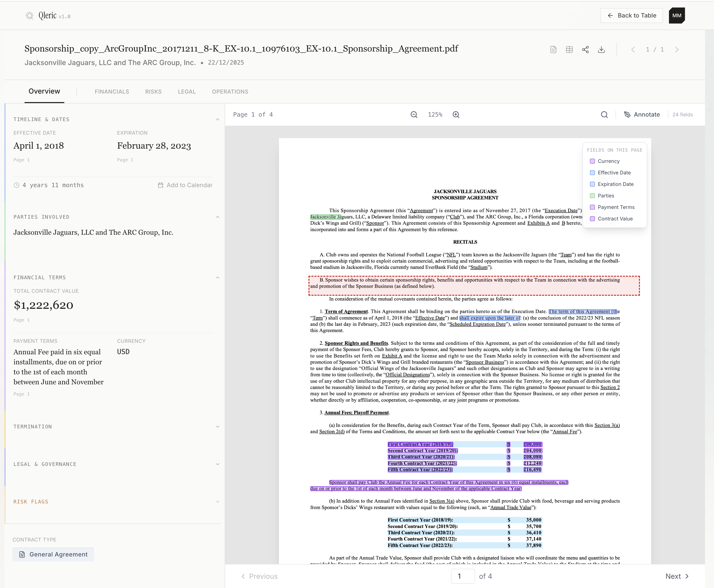Image resolution: width=714 pixels, height=588 pixels.
Task: Toggle the Parties field checkbox
Action: click(592, 196)
